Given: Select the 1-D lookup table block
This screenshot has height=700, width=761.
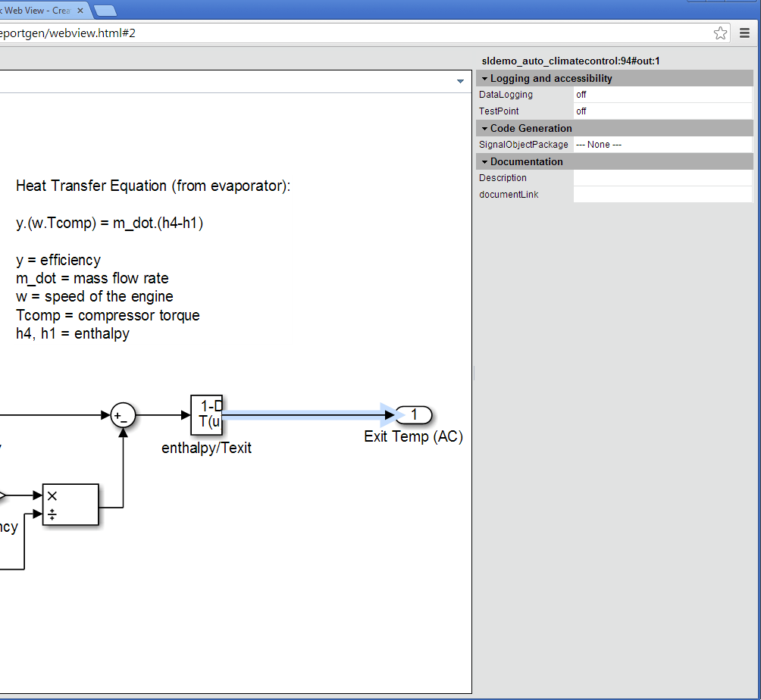Looking at the screenshot, I should click(x=207, y=414).
